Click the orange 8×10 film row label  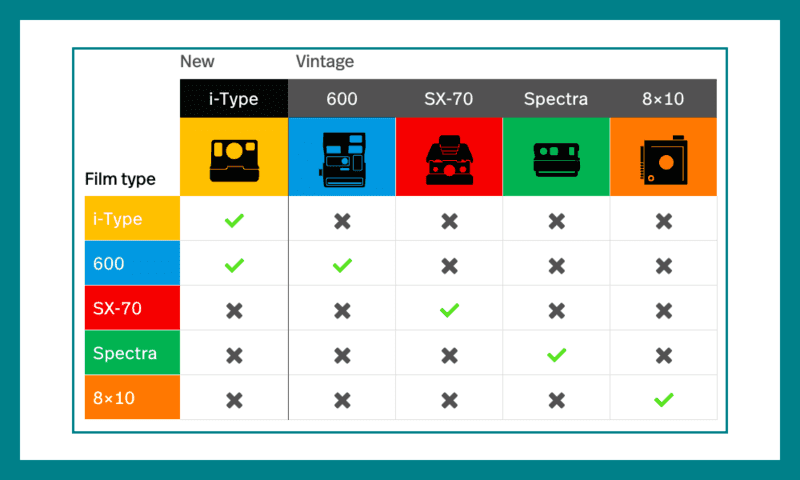pyautogui.click(x=132, y=397)
